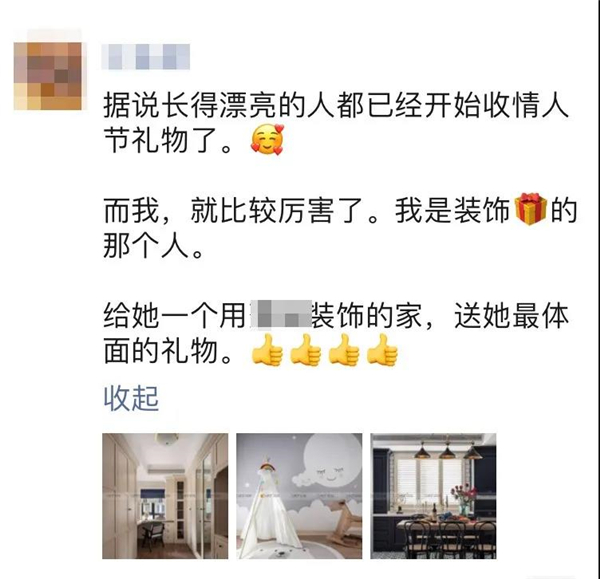Tap the first thumbs-up emoji
The image size is (600, 579).
[267, 350]
